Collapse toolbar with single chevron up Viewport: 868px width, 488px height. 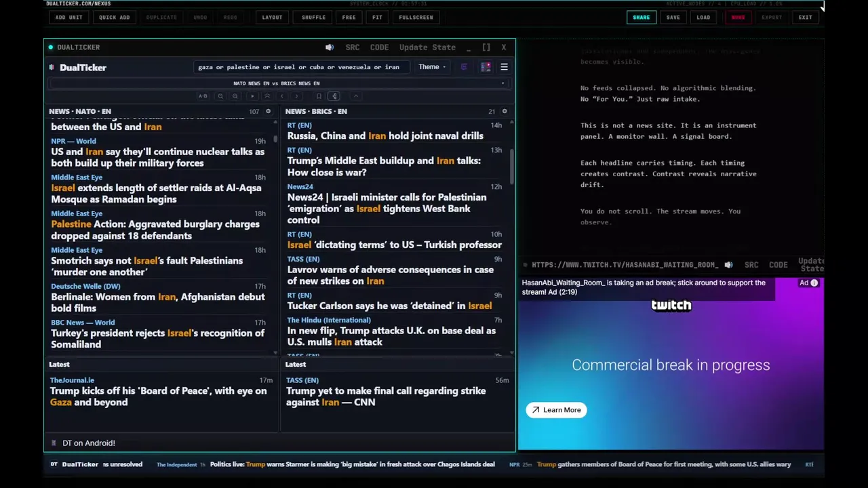(x=355, y=96)
